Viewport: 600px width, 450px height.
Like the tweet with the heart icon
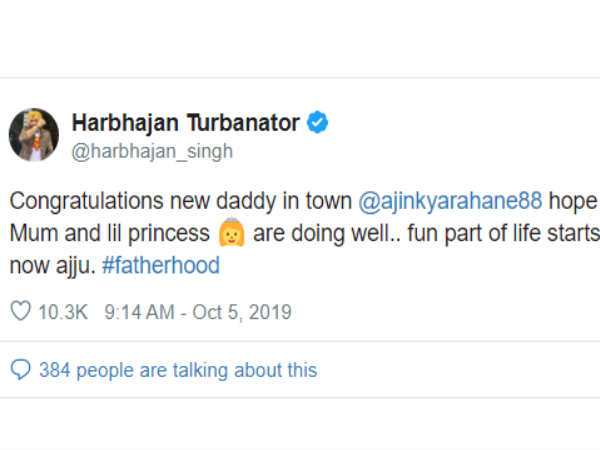(x=20, y=313)
